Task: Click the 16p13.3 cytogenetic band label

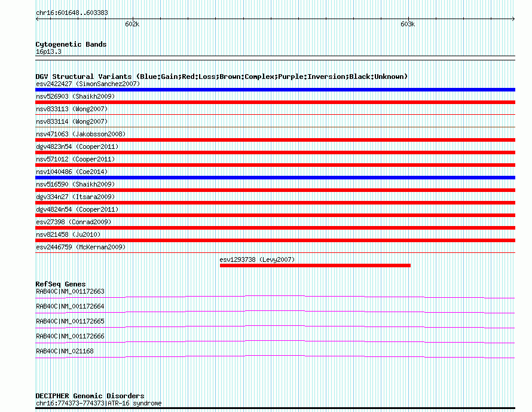Action: coord(48,51)
